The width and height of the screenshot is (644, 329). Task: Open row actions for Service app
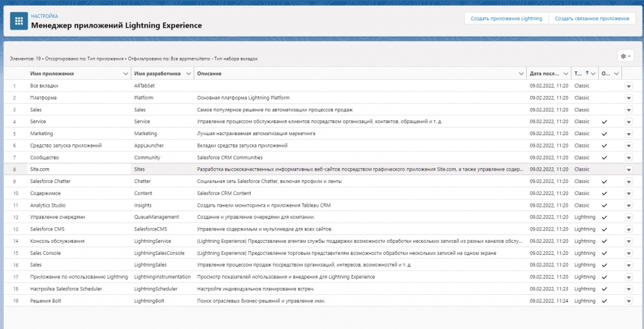pos(629,122)
